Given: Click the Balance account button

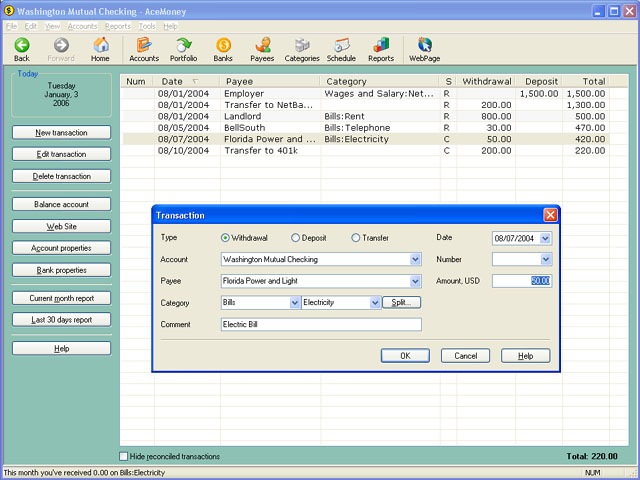Looking at the screenshot, I should click(61, 204).
